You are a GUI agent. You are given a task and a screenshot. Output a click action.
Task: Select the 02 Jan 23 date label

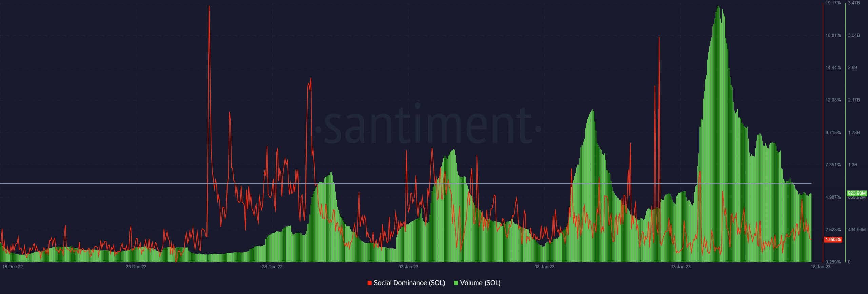pos(408,267)
